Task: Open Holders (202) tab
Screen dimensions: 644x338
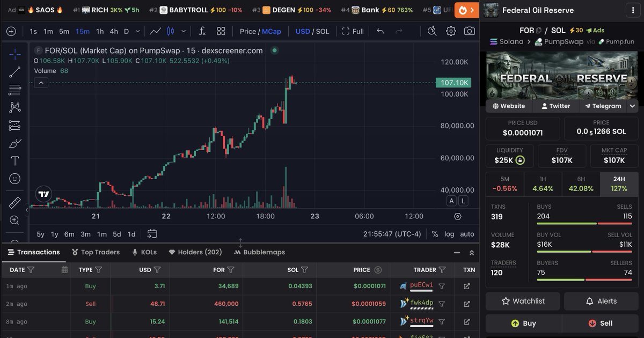Action: (x=195, y=252)
